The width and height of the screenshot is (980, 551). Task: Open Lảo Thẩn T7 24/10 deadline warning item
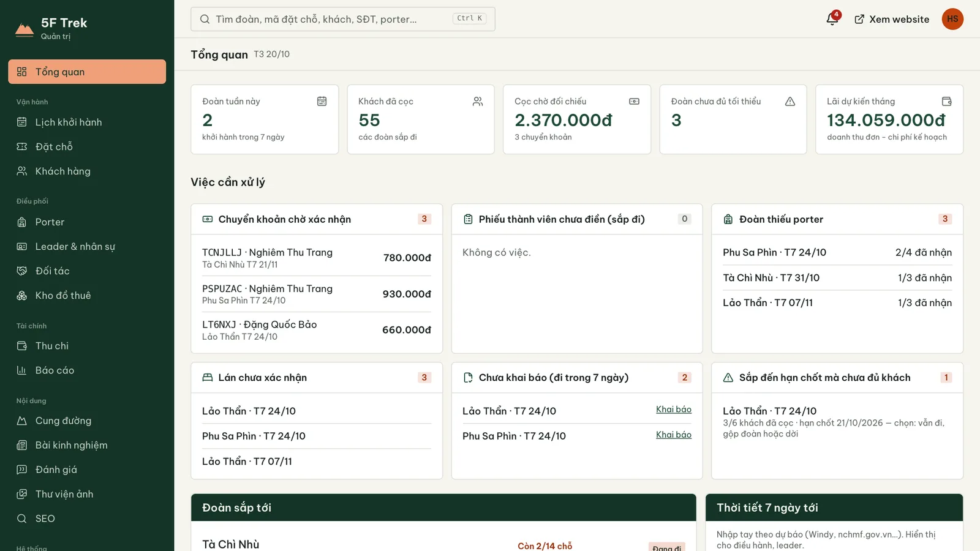tap(837, 422)
